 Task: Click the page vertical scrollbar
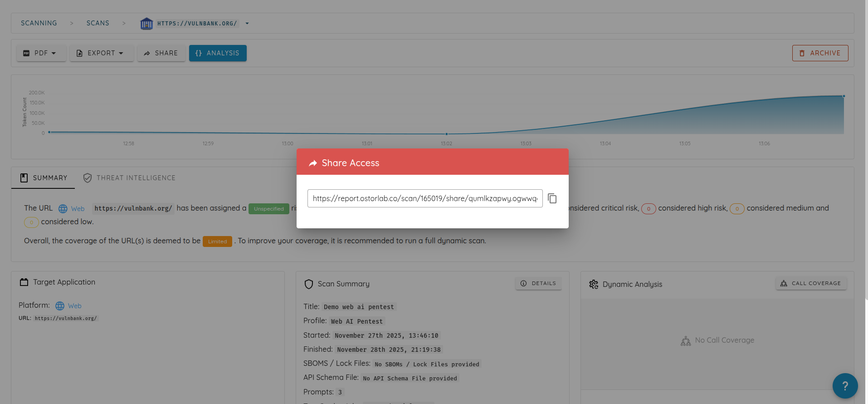point(866,150)
